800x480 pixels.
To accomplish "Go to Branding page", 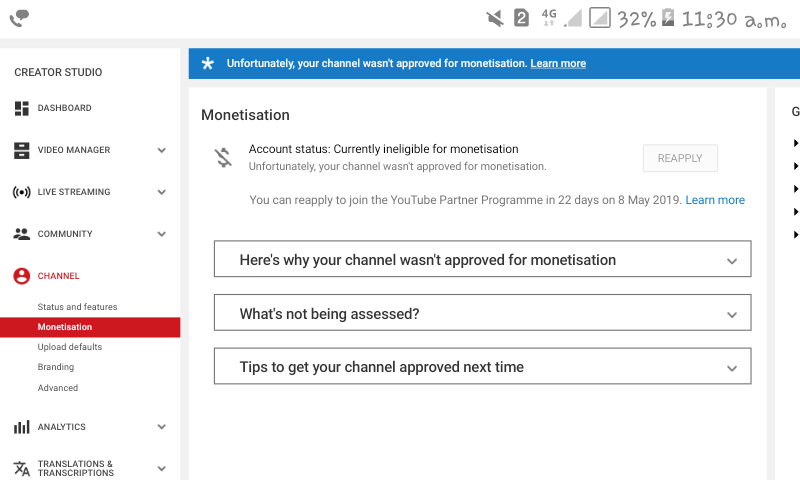I will pyautogui.click(x=56, y=367).
